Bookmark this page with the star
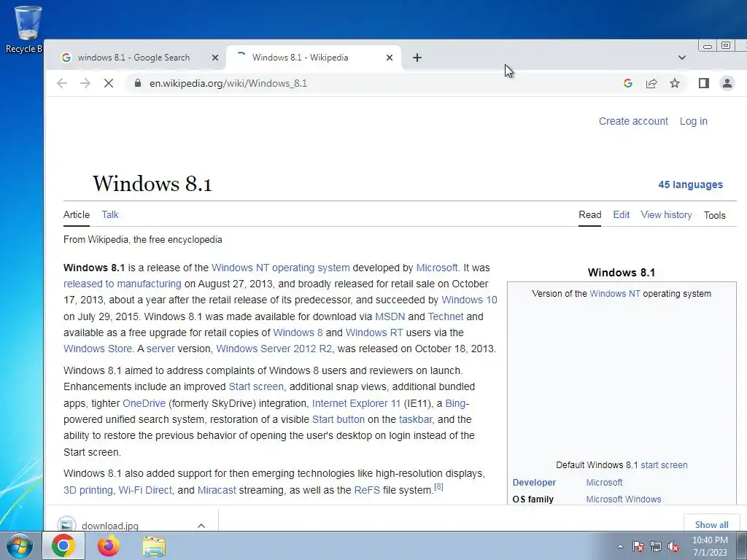Viewport: 747px width, 560px height. click(x=675, y=83)
